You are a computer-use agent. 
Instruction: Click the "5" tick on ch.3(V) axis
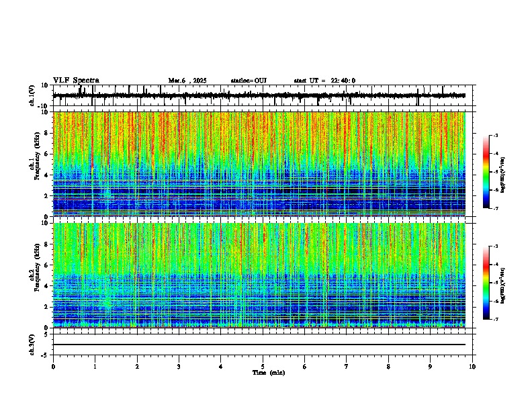46,334
